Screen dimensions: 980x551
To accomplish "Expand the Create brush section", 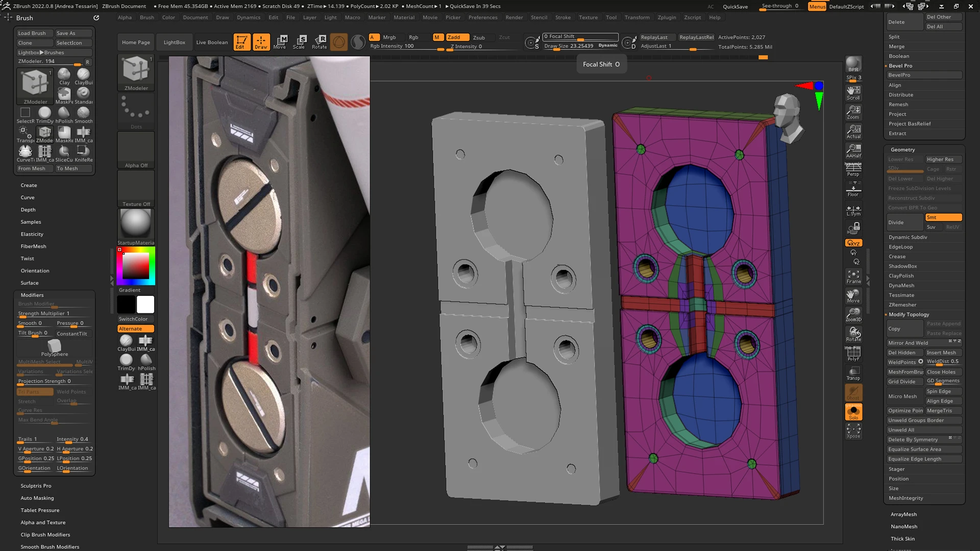I will (x=29, y=185).
